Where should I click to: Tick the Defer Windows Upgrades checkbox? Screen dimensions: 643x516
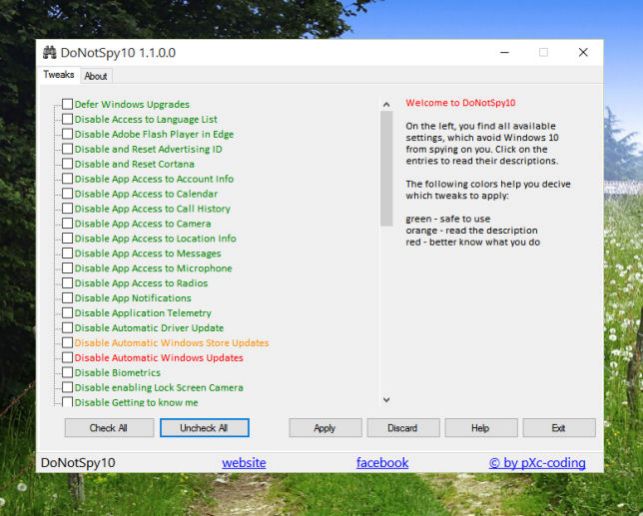point(67,104)
